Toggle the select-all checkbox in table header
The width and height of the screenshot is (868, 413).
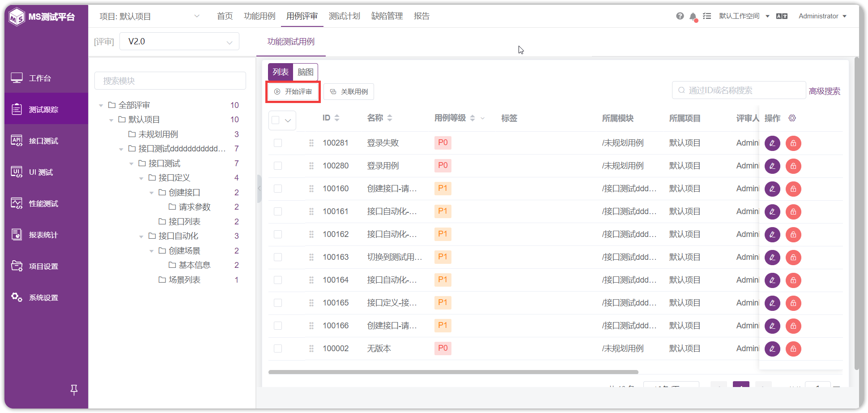coord(276,120)
